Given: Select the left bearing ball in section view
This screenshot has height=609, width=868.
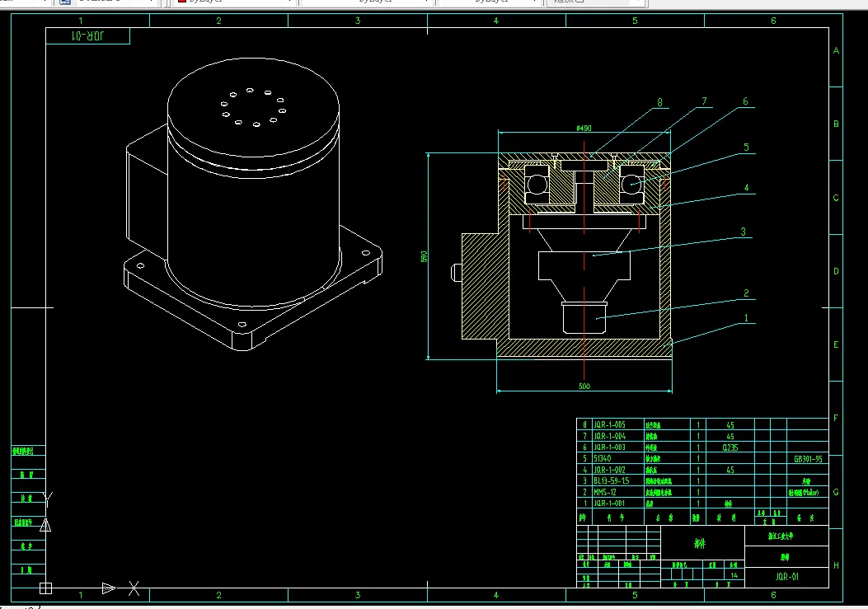Looking at the screenshot, I should coord(537,185).
